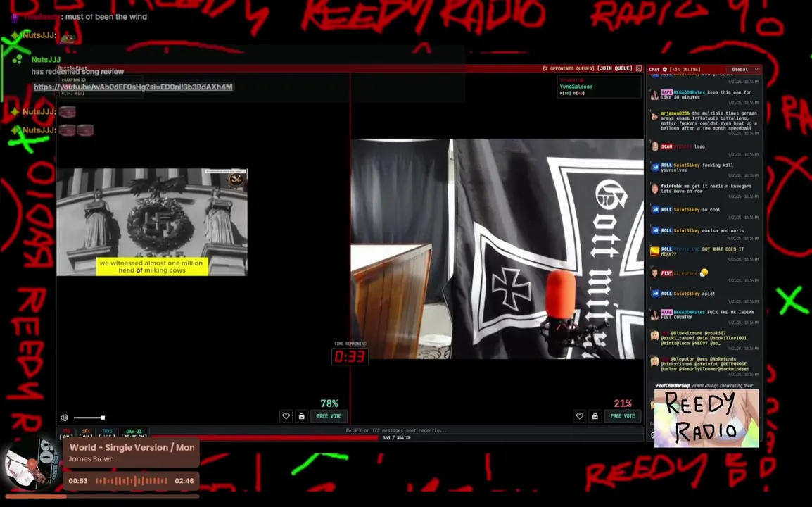The width and height of the screenshot is (812, 507).
Task: Click username mrjames0206 in chat
Action: [675, 113]
